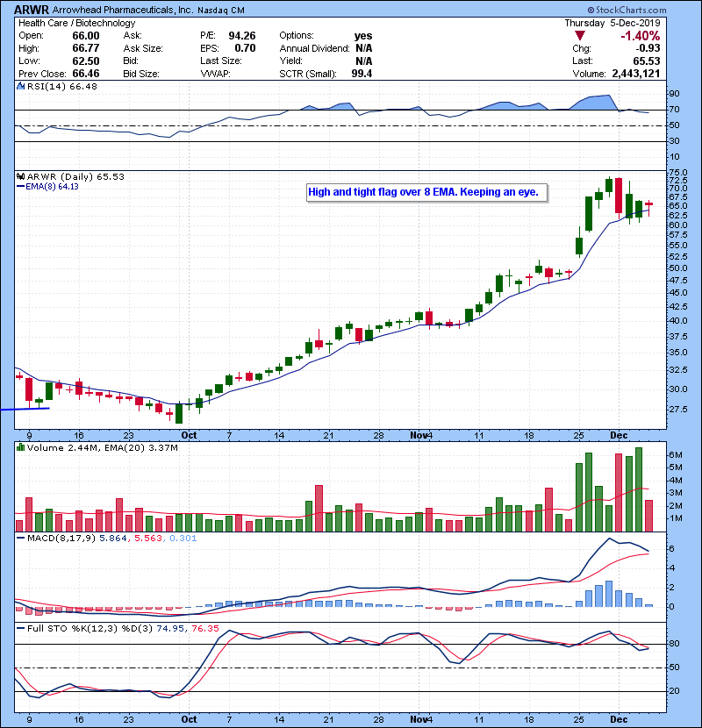Click the candlestick icon beside ARWR (Daily)

(x=20, y=176)
